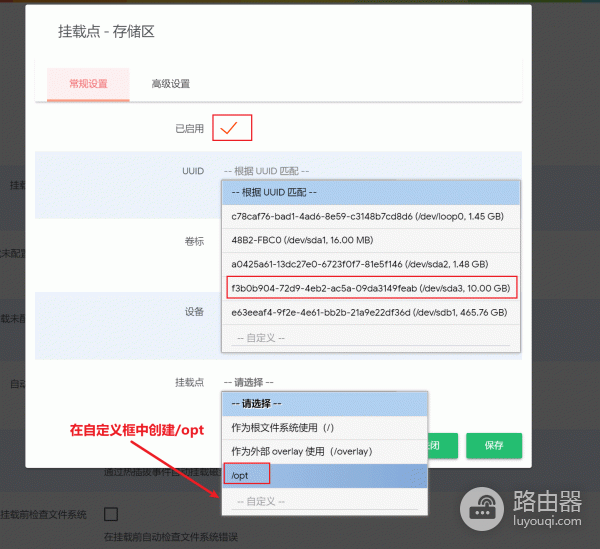This screenshot has width=600, height=549.
Task: Select the /dev/sda3 10.00 GB UUID
Action: [x=371, y=288]
